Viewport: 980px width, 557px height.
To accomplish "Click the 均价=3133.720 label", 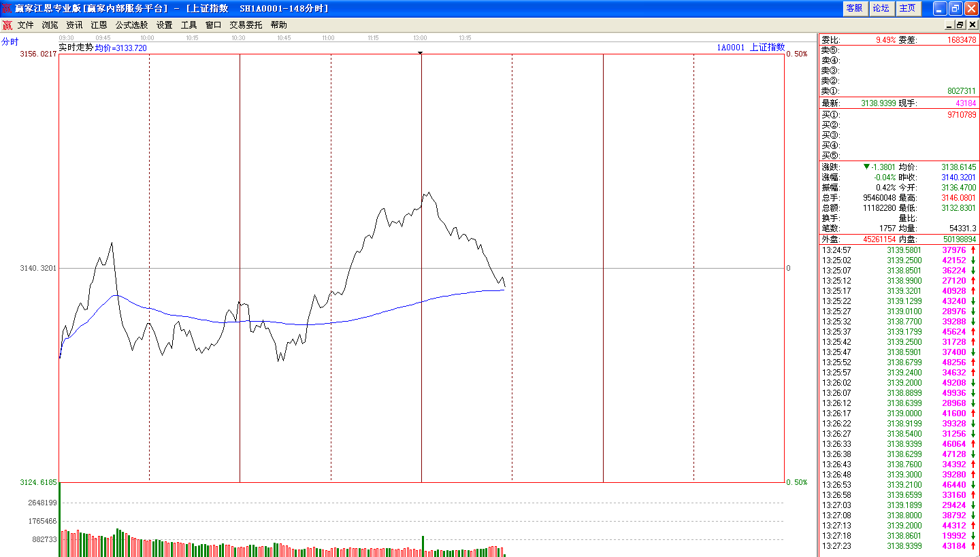I will click(121, 48).
